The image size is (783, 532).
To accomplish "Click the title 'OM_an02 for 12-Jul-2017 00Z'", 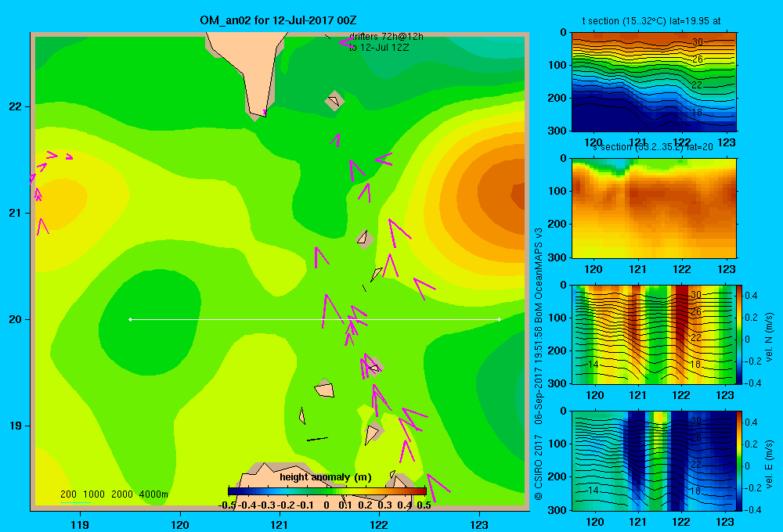I will click(x=278, y=20).
